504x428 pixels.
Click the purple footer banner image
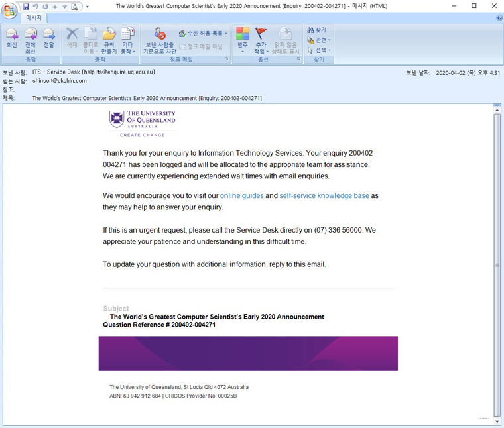click(x=248, y=354)
